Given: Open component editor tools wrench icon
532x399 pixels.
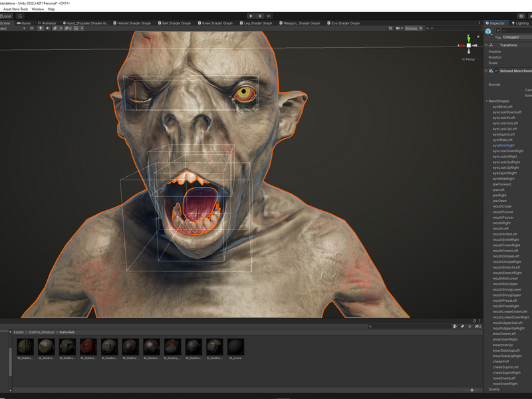Looking at the screenshot, I should [390, 29].
